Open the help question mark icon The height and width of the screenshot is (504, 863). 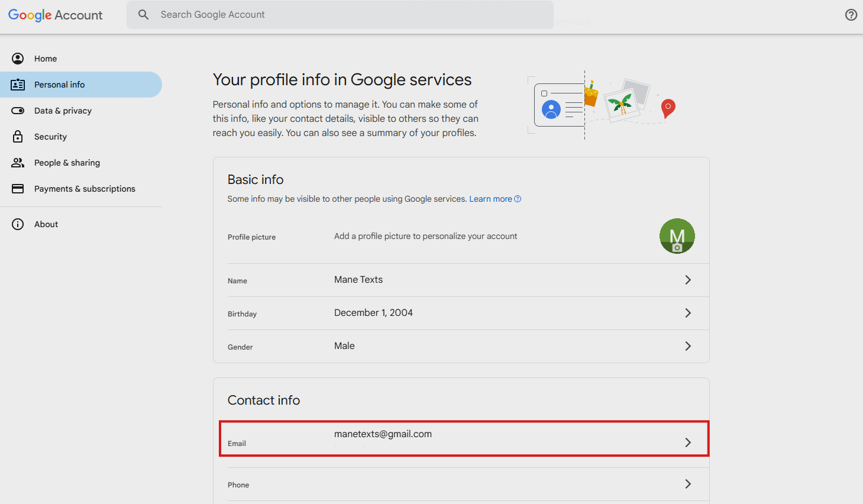point(851,15)
